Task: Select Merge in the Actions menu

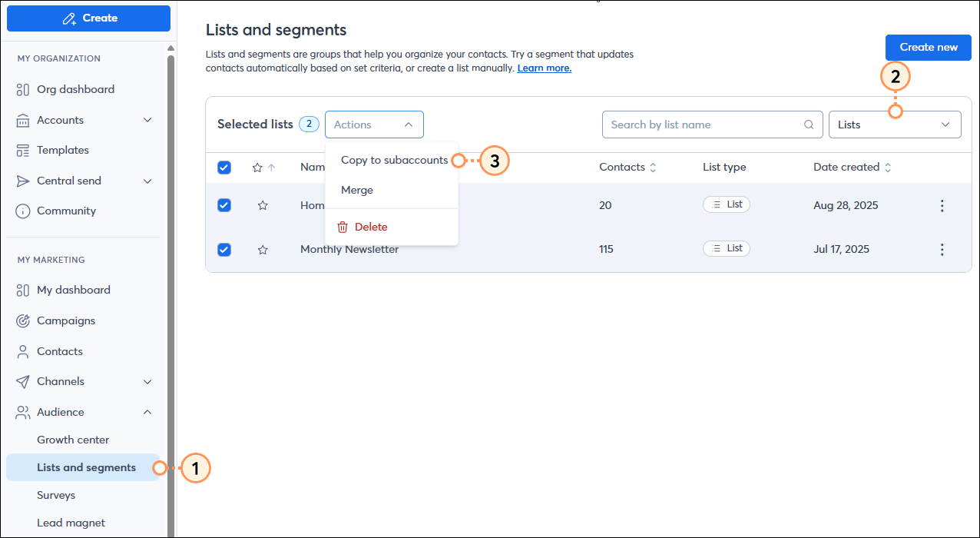Action: point(356,190)
